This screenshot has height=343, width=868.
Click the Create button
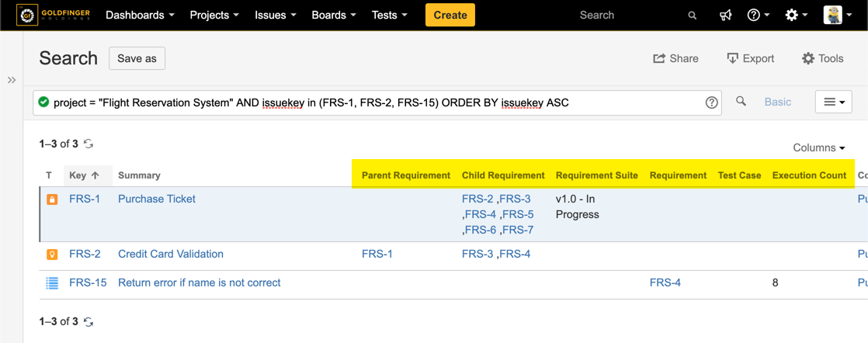[x=450, y=15]
